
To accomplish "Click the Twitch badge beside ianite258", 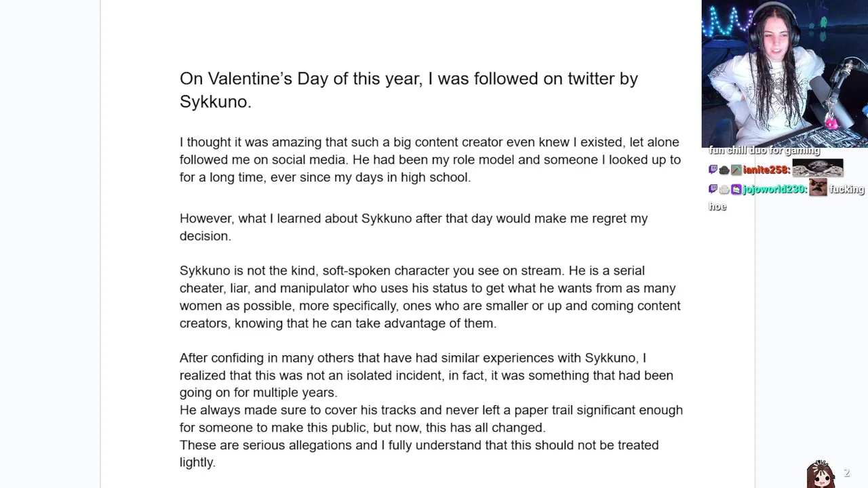I will (713, 170).
